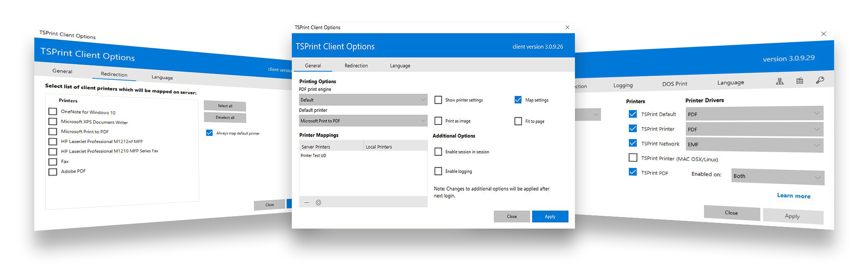This screenshot has height=265, width=868.
Task: Open the gear settings icon under Printer Mappings
Action: 318,203
